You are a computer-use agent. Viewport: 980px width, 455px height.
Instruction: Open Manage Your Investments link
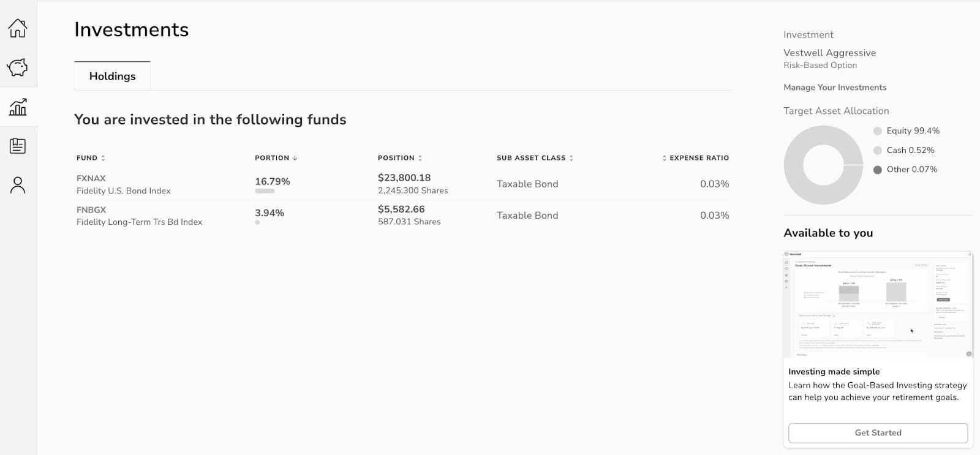click(835, 88)
